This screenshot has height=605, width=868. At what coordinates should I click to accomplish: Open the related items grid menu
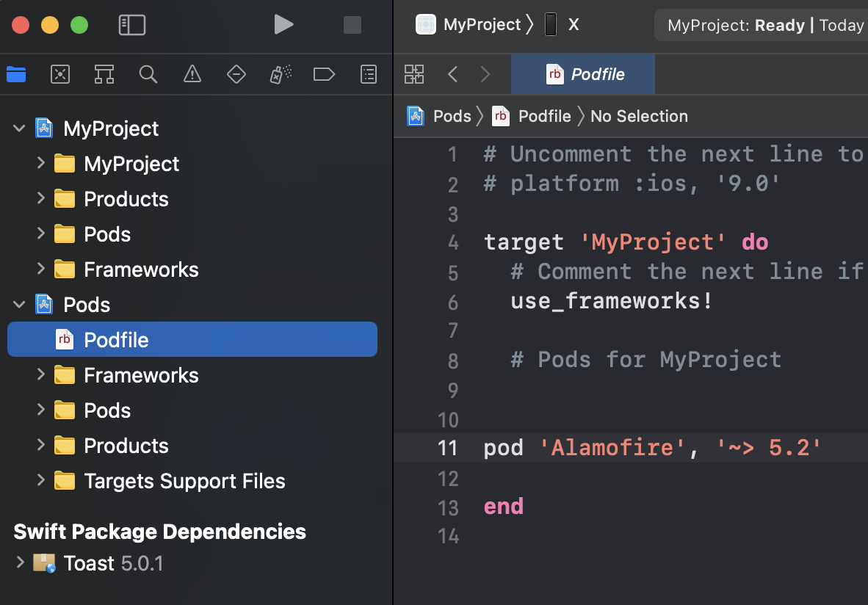[x=414, y=74]
